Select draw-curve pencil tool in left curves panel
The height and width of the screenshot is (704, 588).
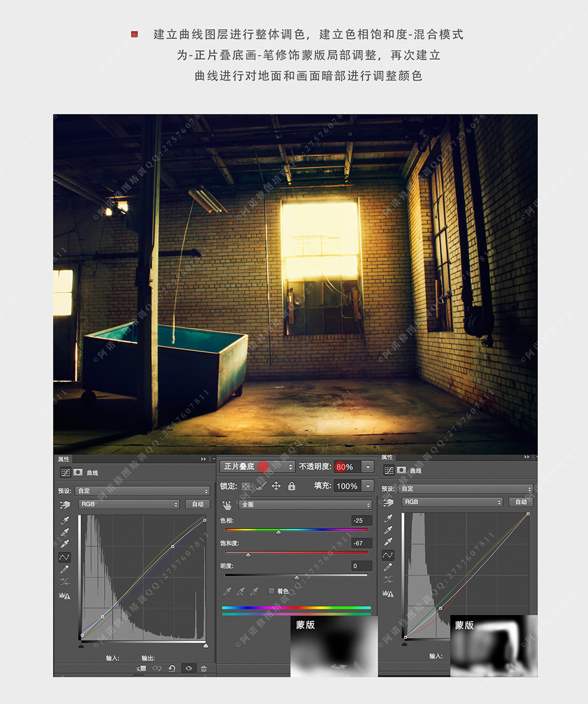[x=65, y=569]
